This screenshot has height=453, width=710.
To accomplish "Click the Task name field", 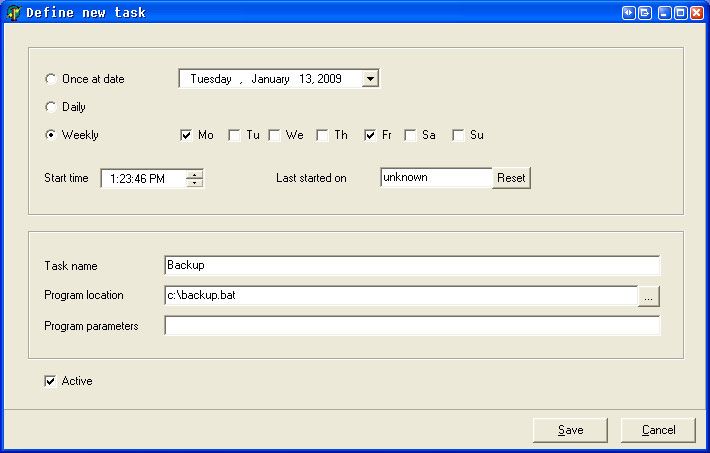I will [412, 265].
